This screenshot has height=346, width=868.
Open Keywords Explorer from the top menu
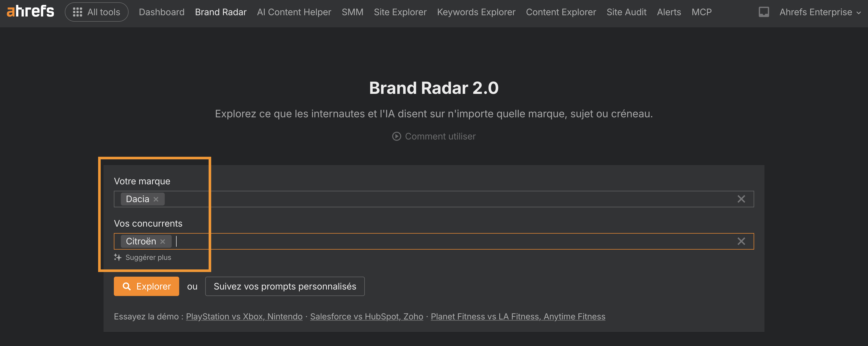476,12
